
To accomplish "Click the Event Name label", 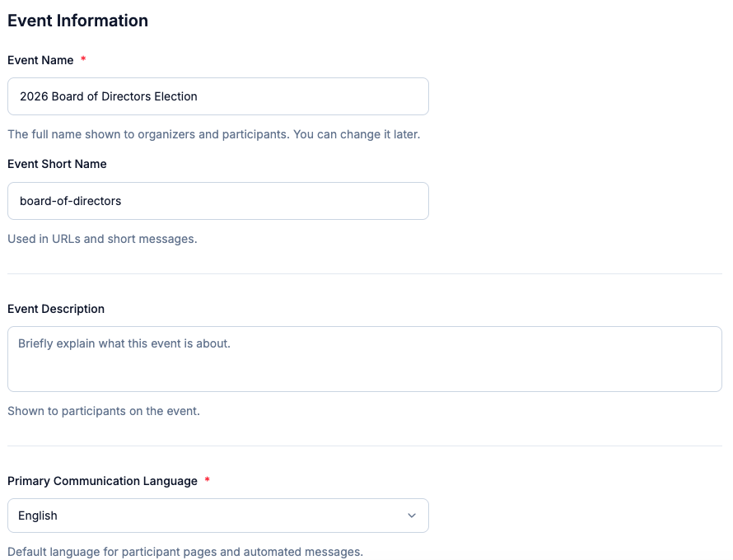I will [x=40, y=60].
